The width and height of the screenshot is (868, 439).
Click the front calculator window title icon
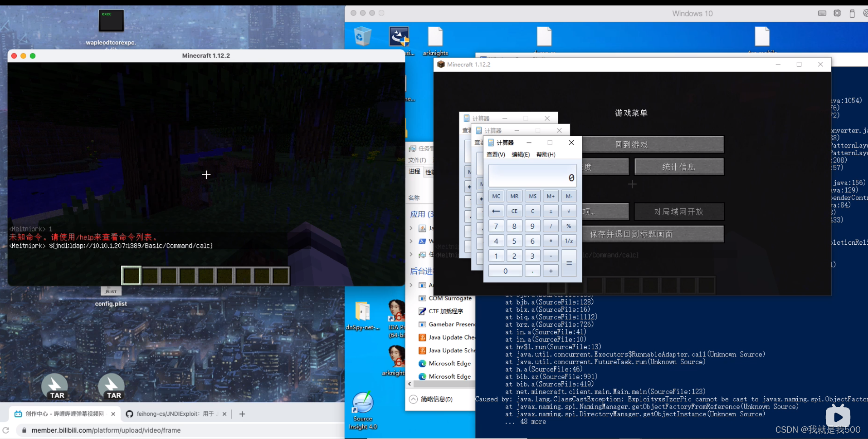point(491,143)
